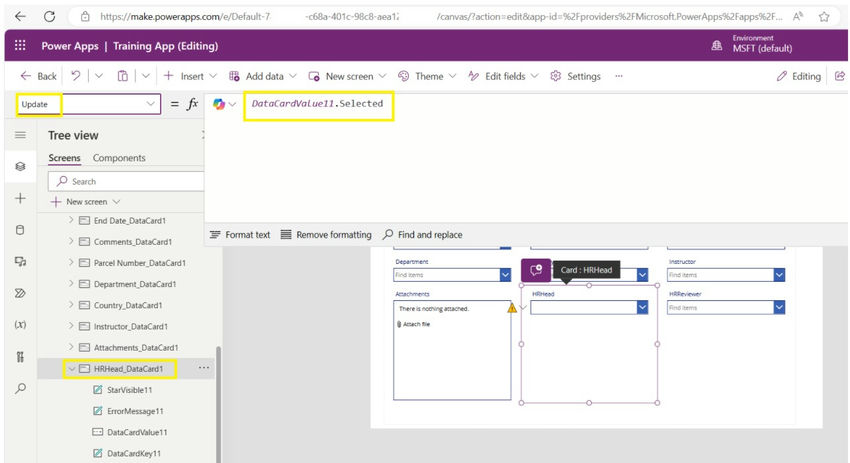Open HRHead combo box dropdown arrow
This screenshot has width=850, height=463.
coord(642,307)
